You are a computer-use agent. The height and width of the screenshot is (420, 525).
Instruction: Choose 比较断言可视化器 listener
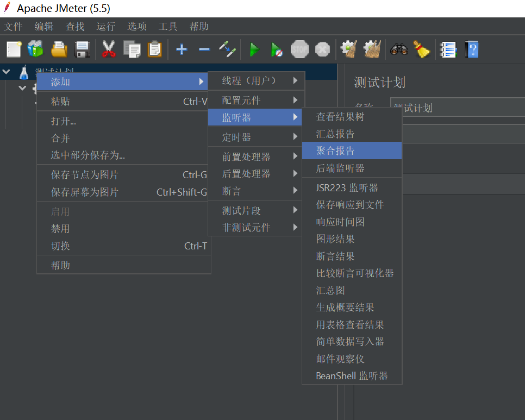[x=352, y=273]
